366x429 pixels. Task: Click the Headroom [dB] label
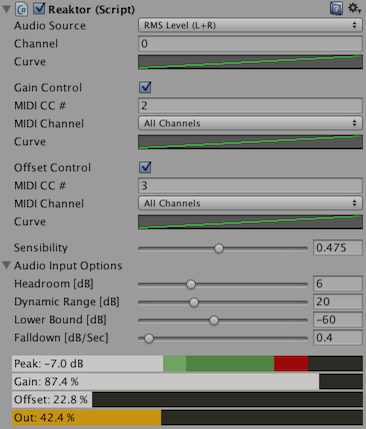click(54, 284)
